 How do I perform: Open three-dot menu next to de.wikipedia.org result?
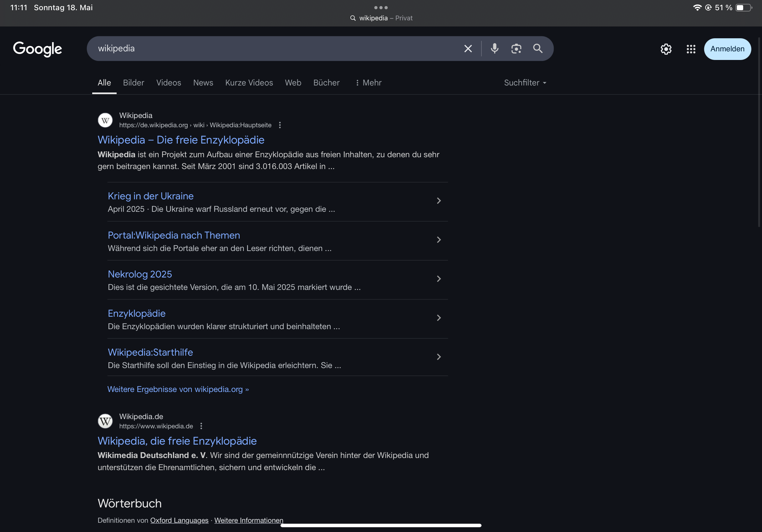click(280, 125)
